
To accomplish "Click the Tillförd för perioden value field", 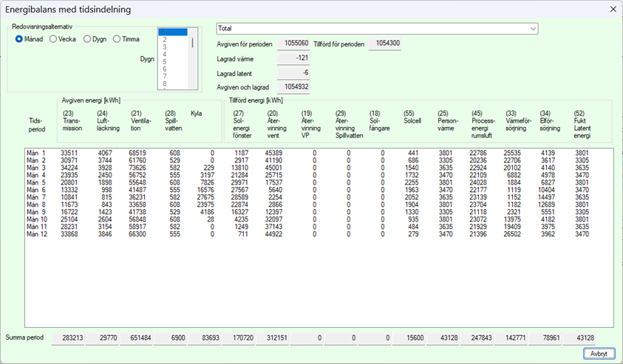I will click(384, 44).
